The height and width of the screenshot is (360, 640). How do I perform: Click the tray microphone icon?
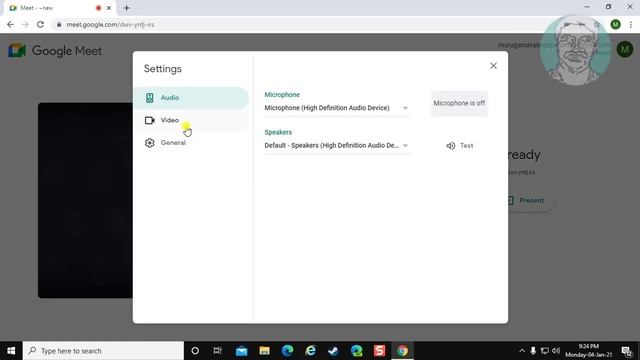coord(533,351)
